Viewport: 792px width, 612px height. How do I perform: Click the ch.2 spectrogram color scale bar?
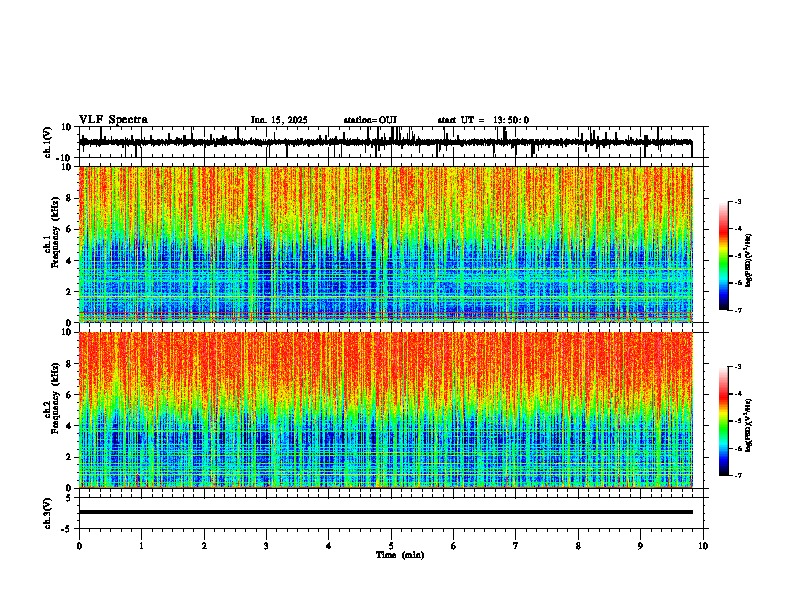click(x=724, y=421)
